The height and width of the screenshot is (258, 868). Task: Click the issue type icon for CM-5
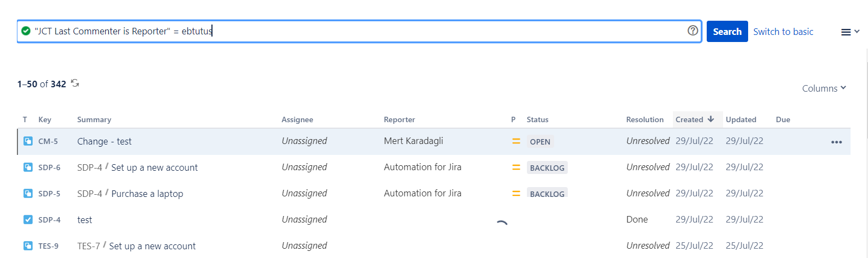pos(28,141)
